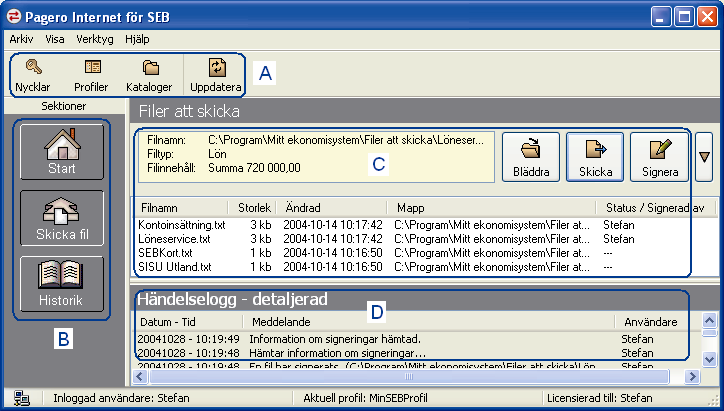
Task: Click the horizontal scrollbar right arrow
Action: pos(692,377)
